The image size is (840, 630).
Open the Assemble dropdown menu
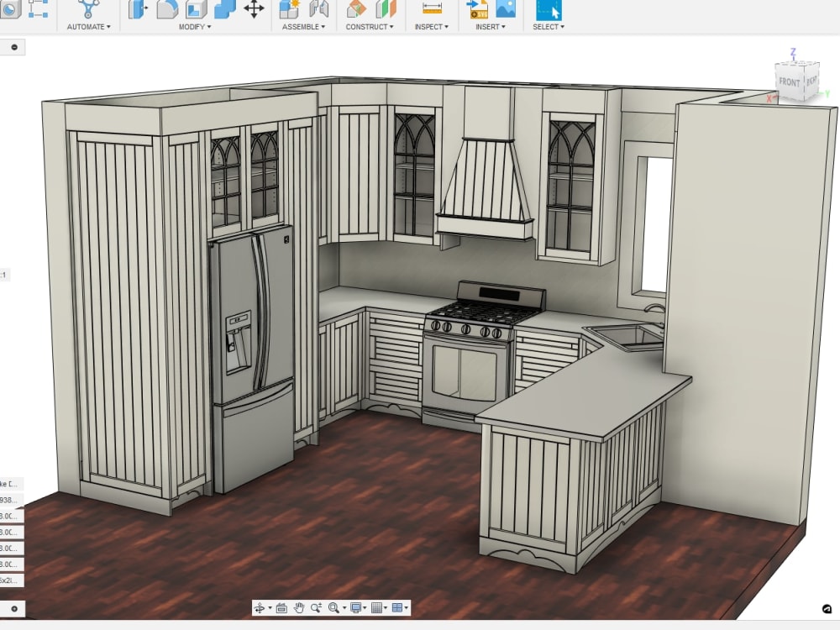(x=302, y=26)
